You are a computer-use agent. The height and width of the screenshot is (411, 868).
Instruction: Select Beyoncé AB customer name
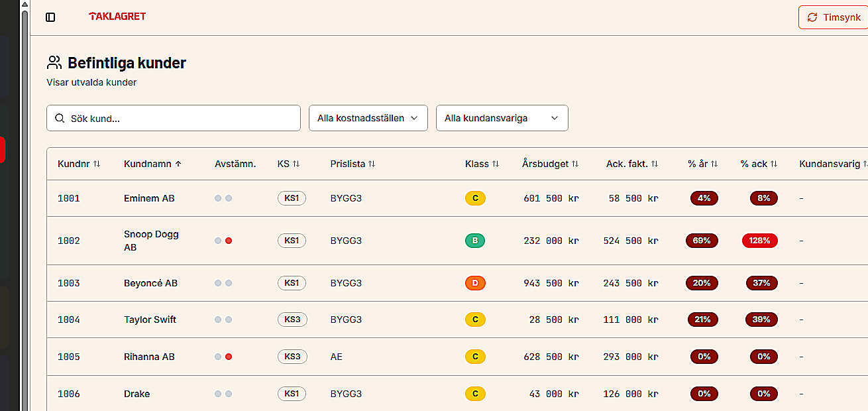(151, 283)
